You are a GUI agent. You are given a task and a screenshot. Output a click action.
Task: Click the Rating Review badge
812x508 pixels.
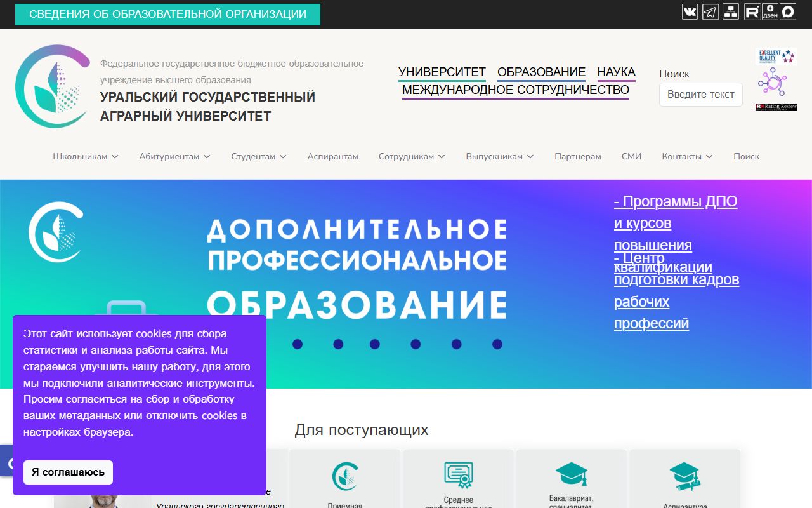pos(776,107)
